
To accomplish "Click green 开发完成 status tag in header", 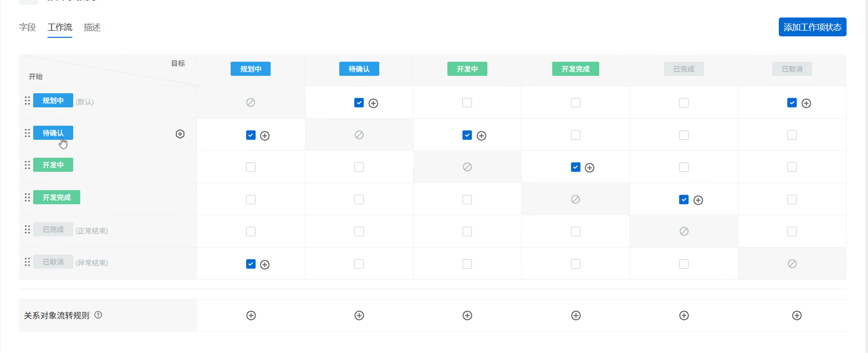I will pyautogui.click(x=575, y=69).
